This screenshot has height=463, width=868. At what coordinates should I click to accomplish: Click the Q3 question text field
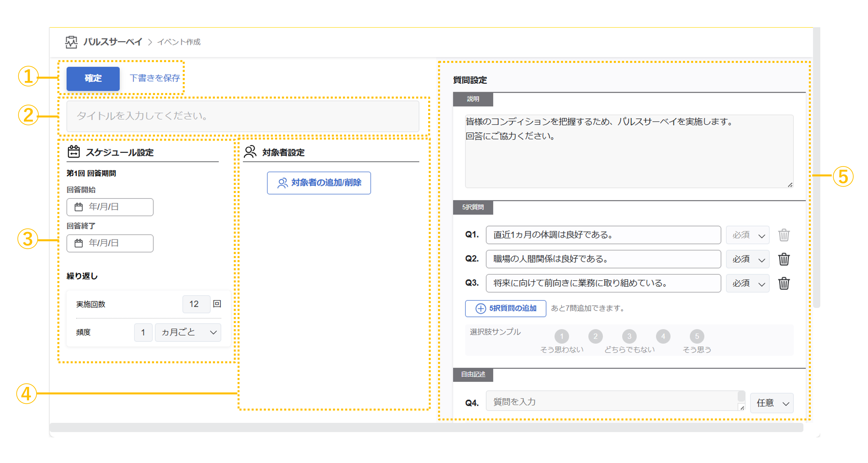[603, 283]
